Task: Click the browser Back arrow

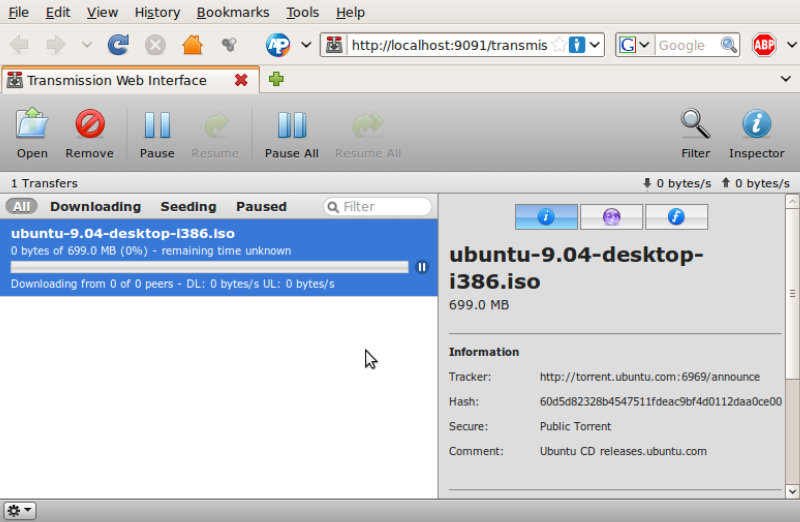Action: tap(19, 45)
